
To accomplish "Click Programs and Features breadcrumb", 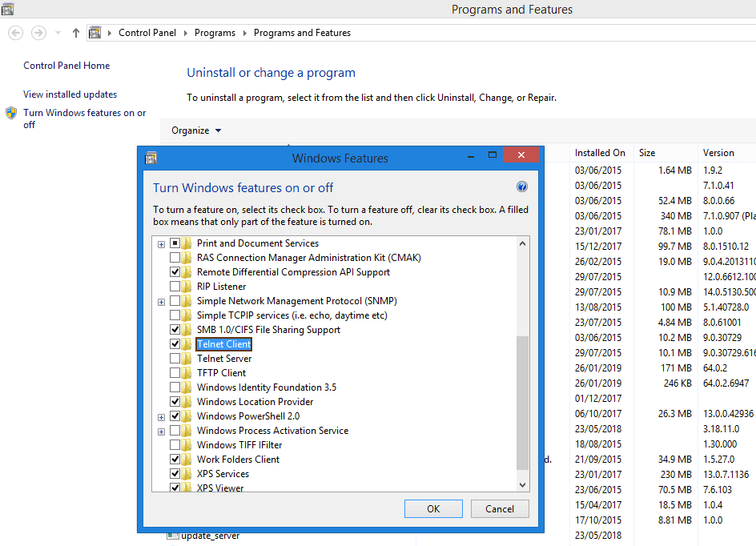I will tap(302, 33).
